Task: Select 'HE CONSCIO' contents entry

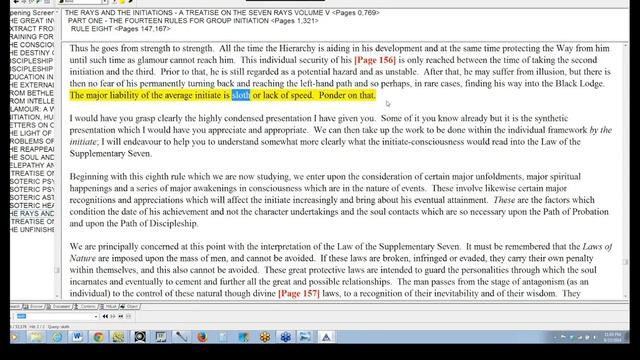Action: tap(32, 44)
